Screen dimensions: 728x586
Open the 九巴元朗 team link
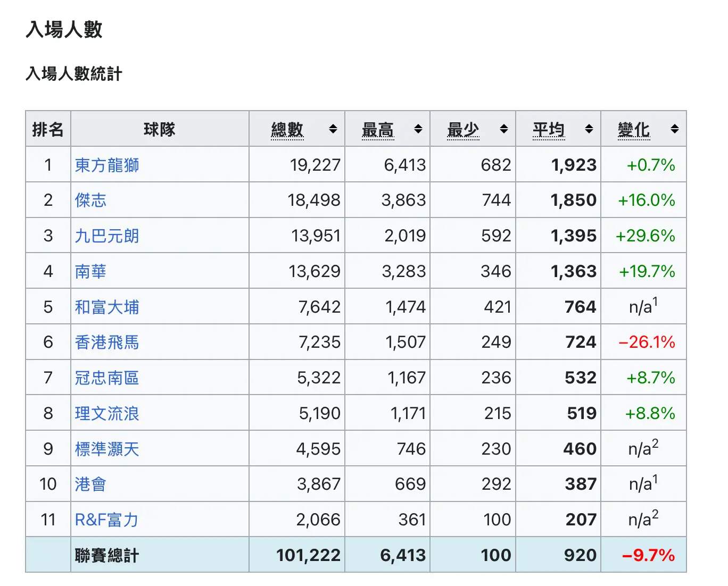point(107,236)
